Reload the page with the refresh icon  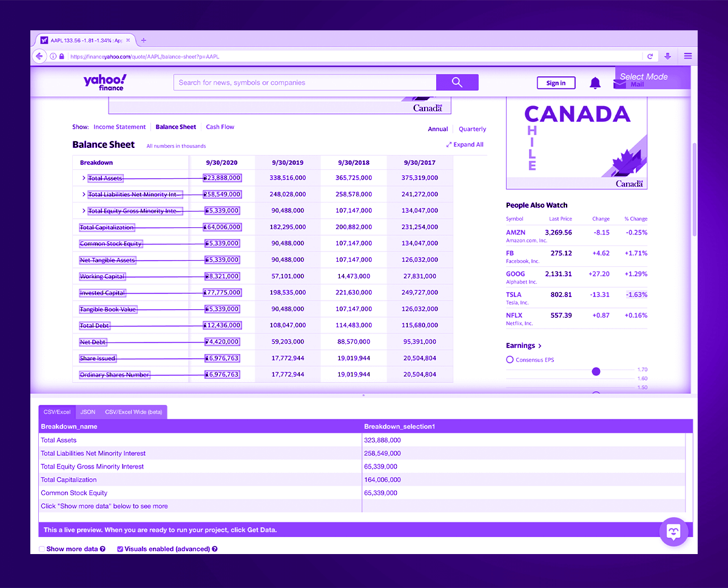point(650,56)
